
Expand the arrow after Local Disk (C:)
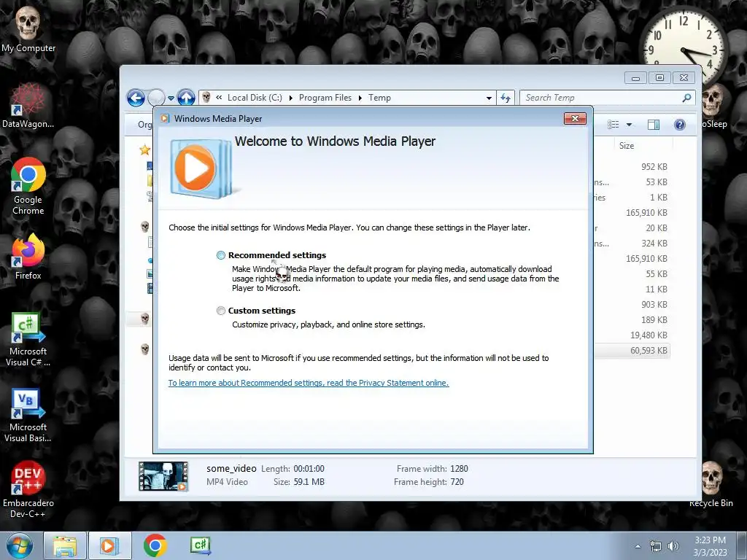[x=290, y=98]
